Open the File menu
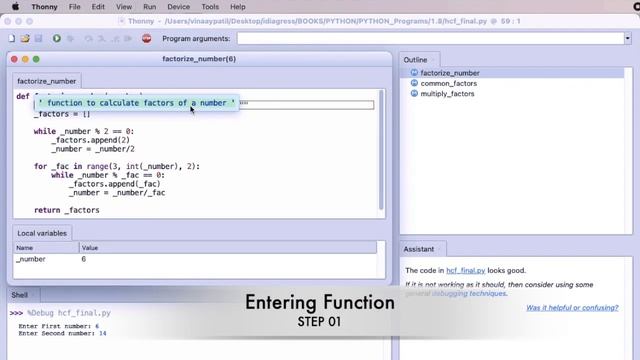640x360 pixels. point(74,7)
